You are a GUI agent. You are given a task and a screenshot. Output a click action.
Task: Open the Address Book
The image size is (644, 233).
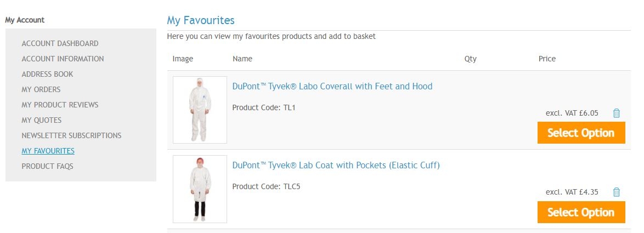[x=47, y=74]
